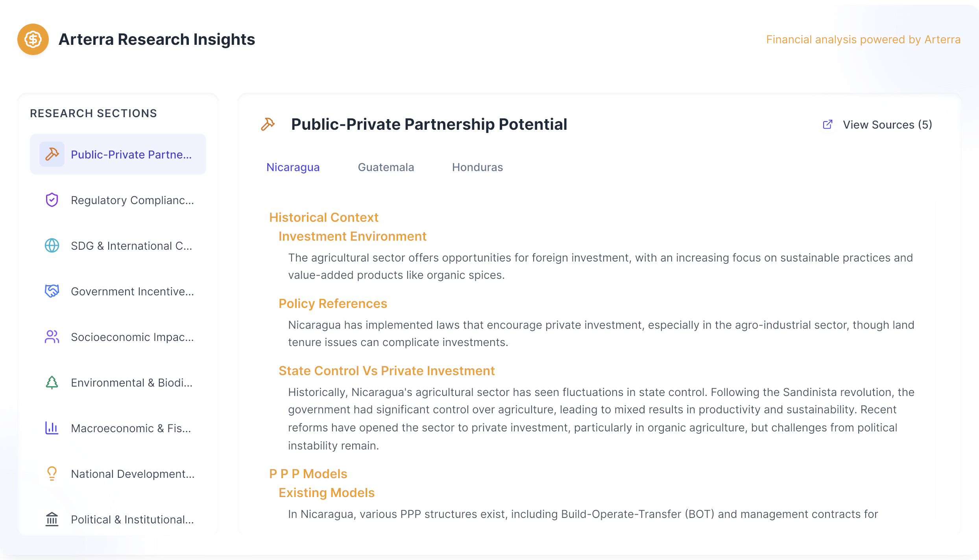The image size is (979, 560).
Task: Click the globe icon for SDG & International
Action: 52,245
